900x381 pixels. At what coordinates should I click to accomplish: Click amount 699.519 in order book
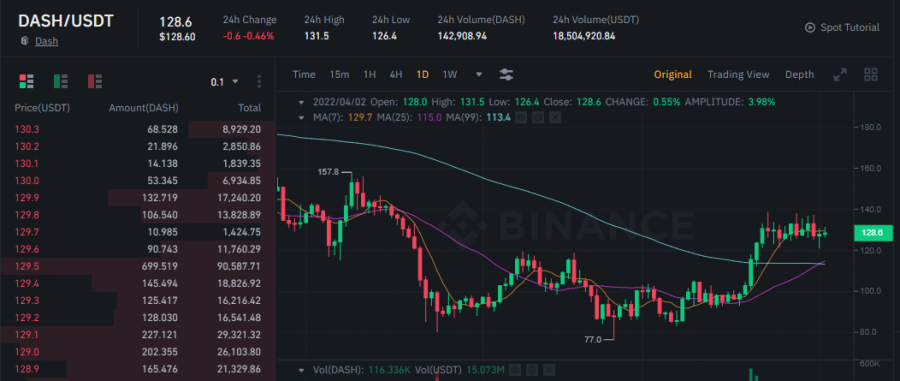(160, 267)
